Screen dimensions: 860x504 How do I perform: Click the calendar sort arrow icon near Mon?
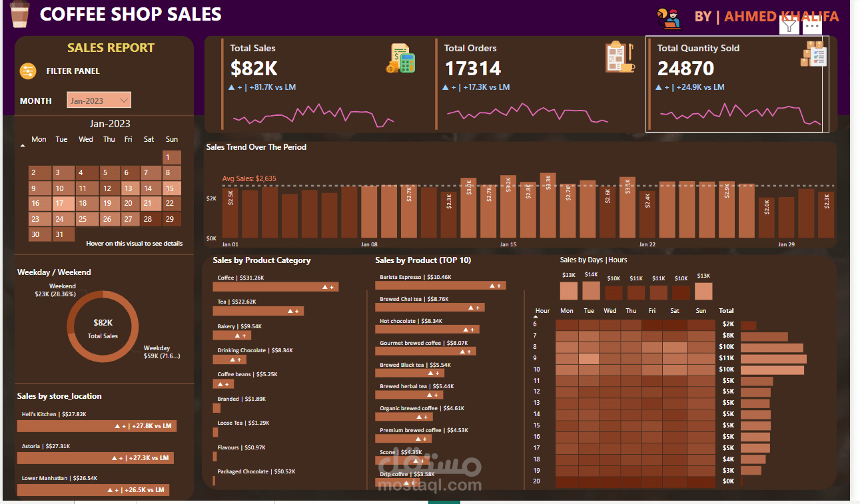[23, 144]
